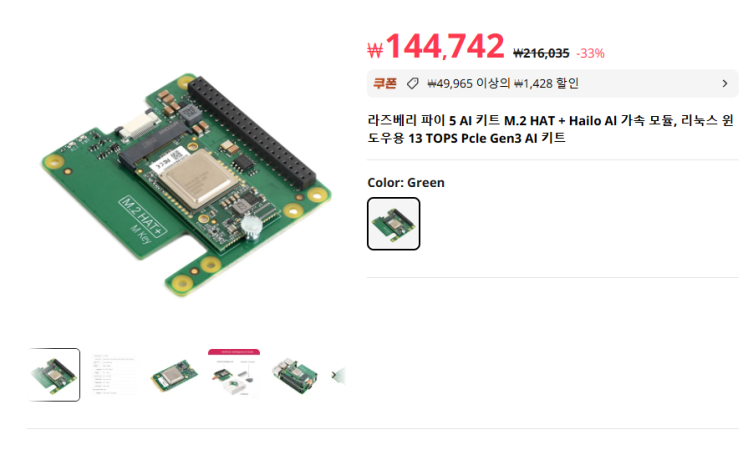This screenshot has height=455, width=743.
Task: Show the M.2 module-only thumbnail image
Action: pos(174,375)
